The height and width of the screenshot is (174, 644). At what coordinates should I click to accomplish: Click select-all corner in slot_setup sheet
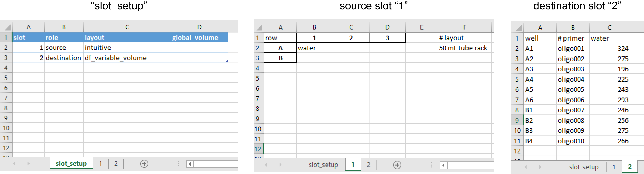pos(7,27)
